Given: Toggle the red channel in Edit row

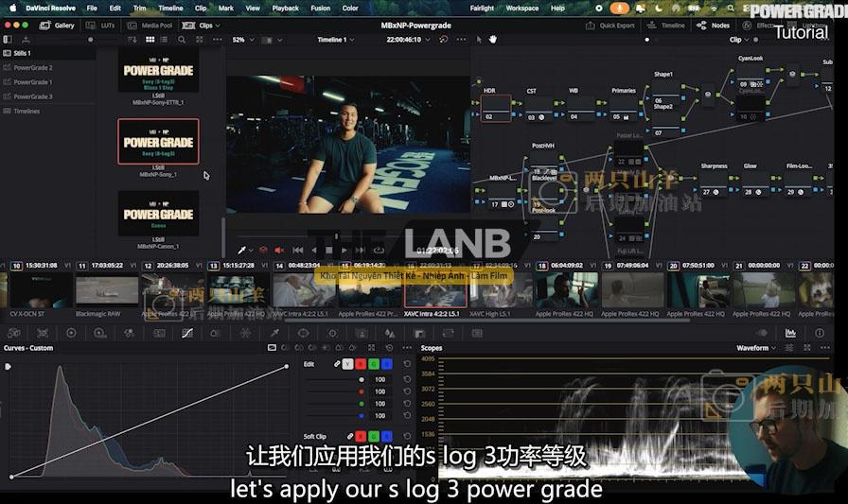Looking at the screenshot, I should click(361, 364).
